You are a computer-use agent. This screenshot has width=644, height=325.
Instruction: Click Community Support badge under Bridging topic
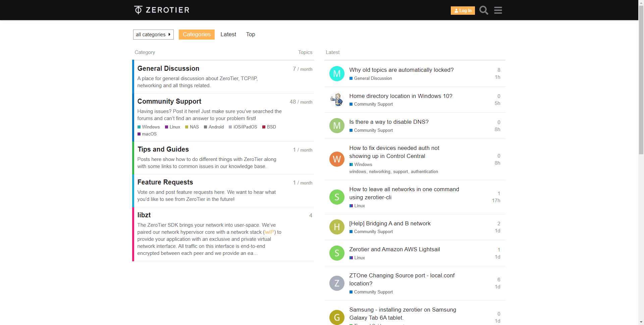point(371,231)
